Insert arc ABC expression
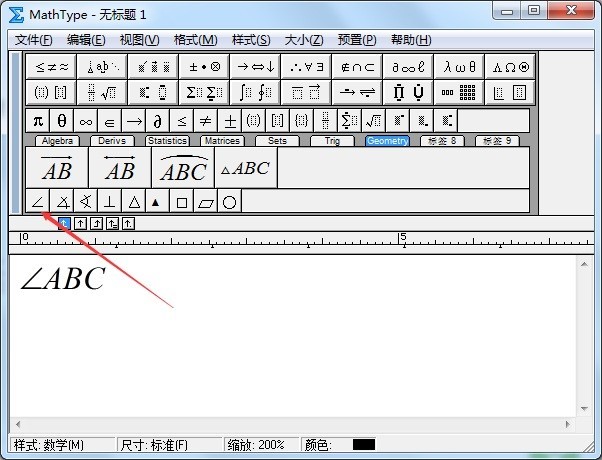 coord(183,169)
